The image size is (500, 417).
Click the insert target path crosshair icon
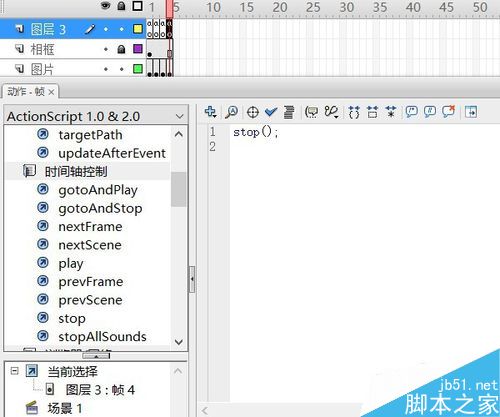[253, 112]
